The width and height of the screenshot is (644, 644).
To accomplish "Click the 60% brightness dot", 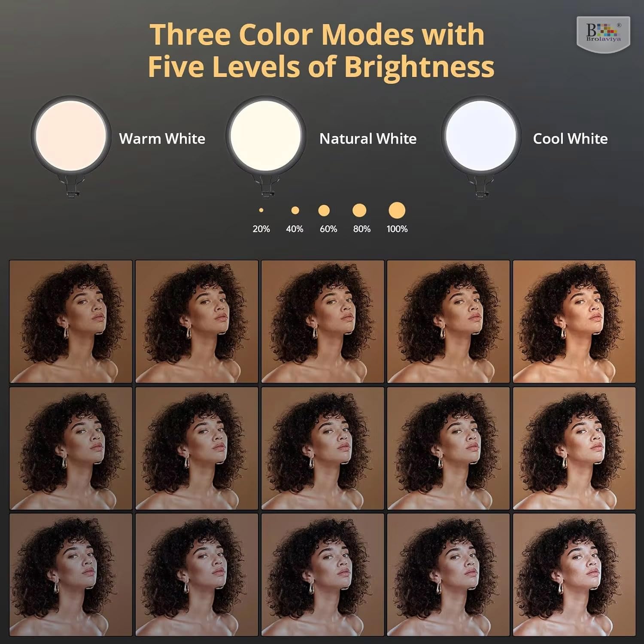I will coord(324,210).
